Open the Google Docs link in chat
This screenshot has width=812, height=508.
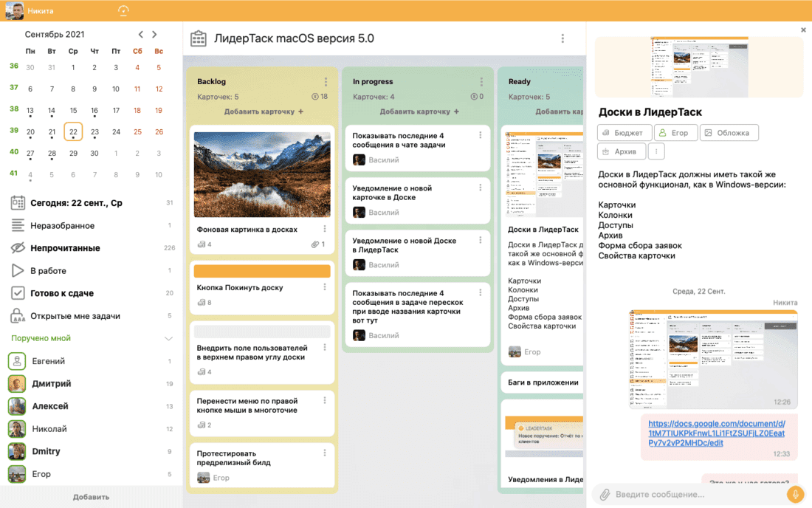tap(716, 433)
